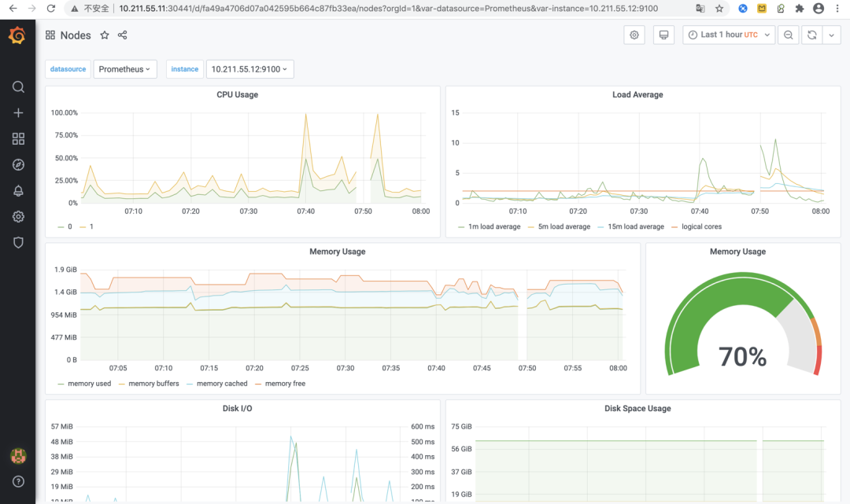Open Grafana home logo
850x504 pixels.
tap(17, 35)
